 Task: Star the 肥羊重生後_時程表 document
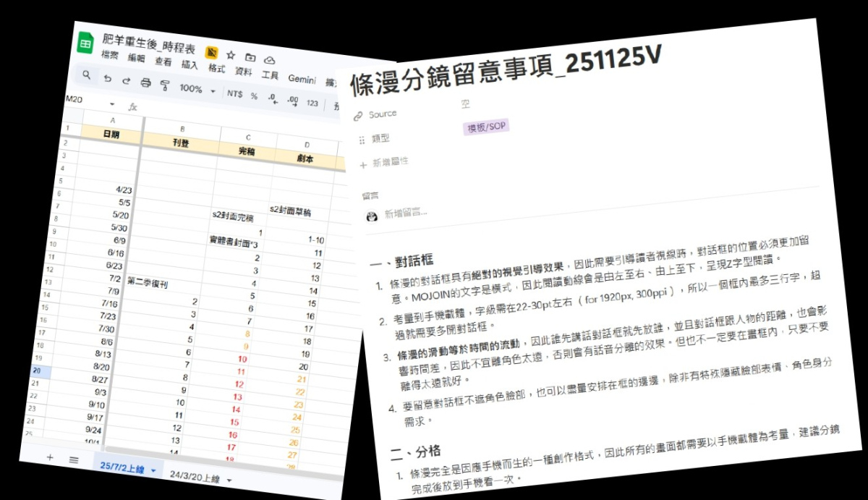point(230,54)
